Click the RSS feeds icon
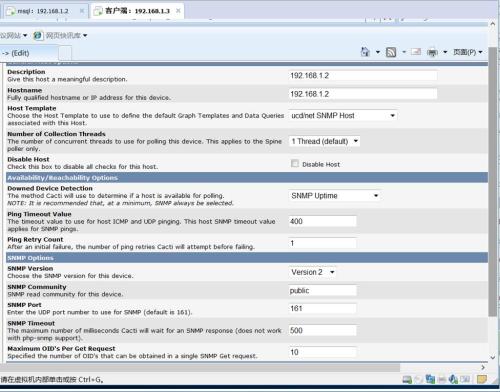This screenshot has height=392, width=500. [x=391, y=52]
